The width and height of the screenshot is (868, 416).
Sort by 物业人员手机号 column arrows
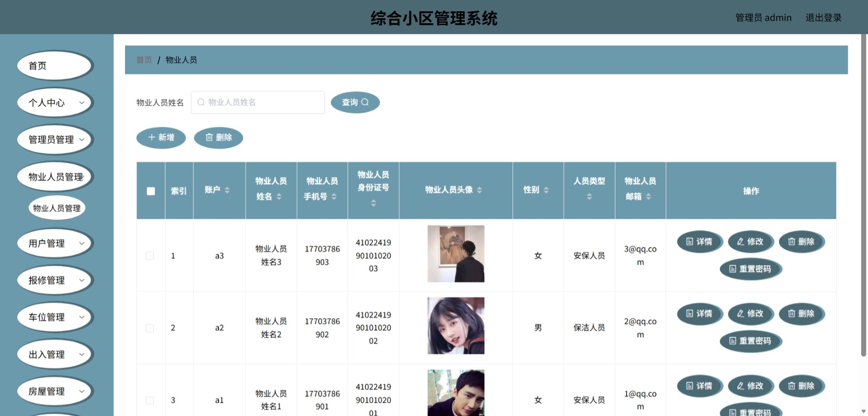click(x=334, y=197)
